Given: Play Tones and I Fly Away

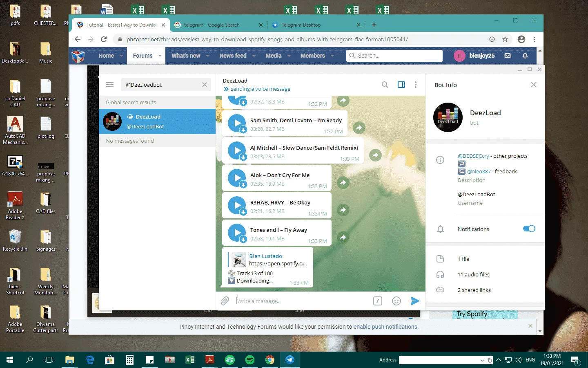Looking at the screenshot, I should pos(237,233).
